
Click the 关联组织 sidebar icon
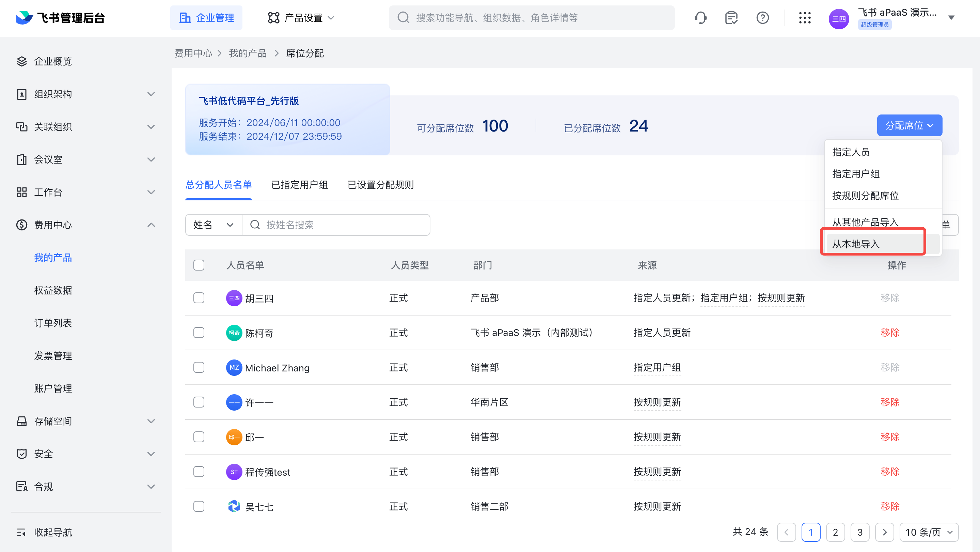click(x=22, y=127)
